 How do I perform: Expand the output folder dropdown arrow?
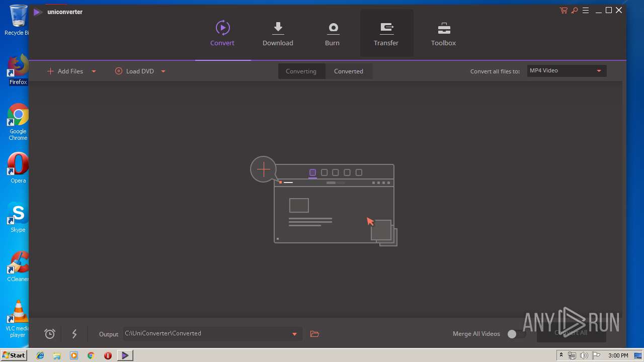[x=295, y=334]
